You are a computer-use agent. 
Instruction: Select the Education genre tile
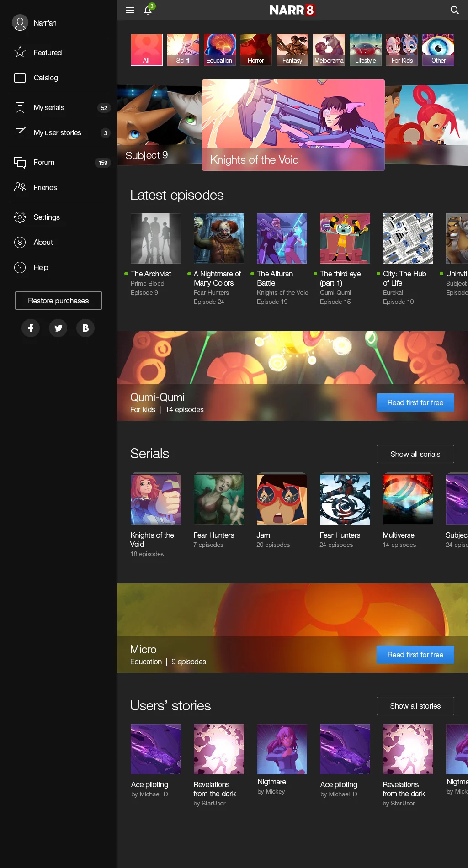pos(219,50)
